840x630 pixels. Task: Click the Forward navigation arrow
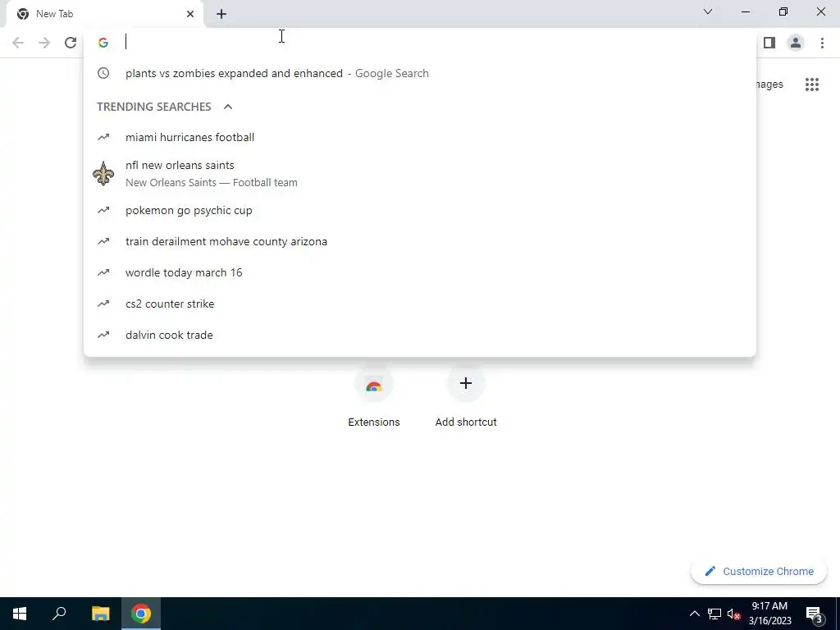click(x=44, y=43)
